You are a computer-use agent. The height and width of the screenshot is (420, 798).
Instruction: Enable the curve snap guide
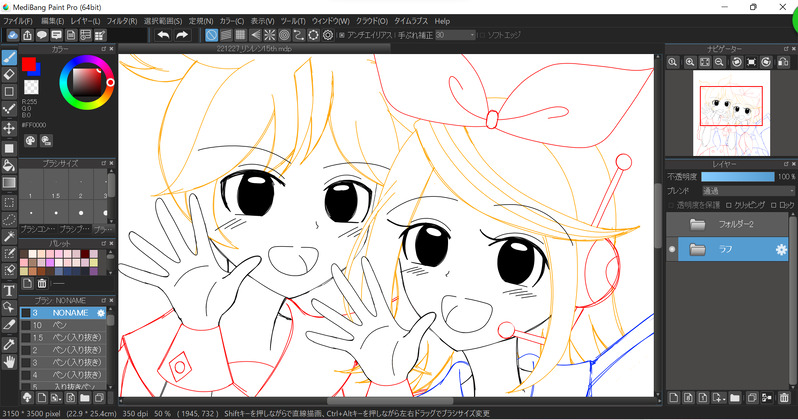pyautogui.click(x=299, y=35)
